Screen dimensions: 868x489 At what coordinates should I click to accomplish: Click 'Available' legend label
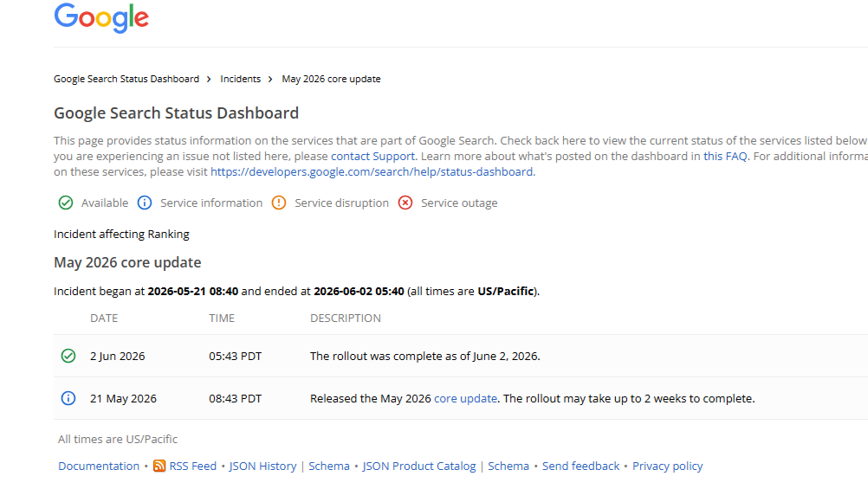coord(105,203)
